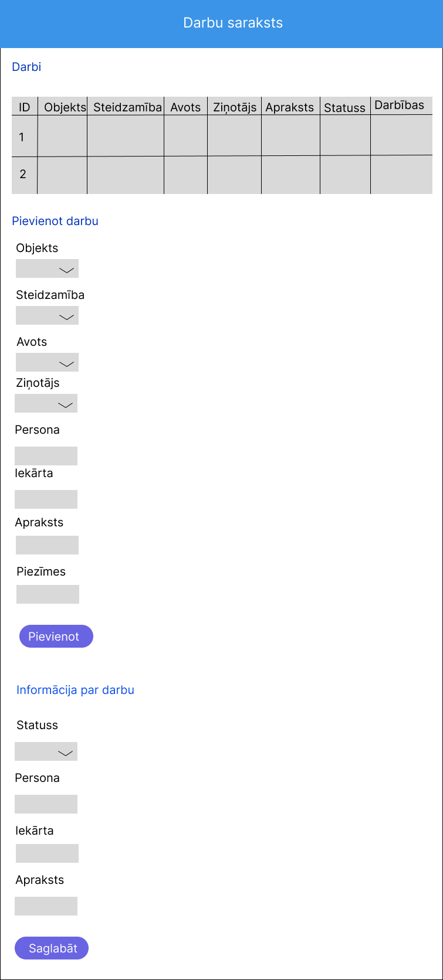Image resolution: width=443 pixels, height=980 pixels.
Task: Click the Pievienot button
Action: coord(56,637)
